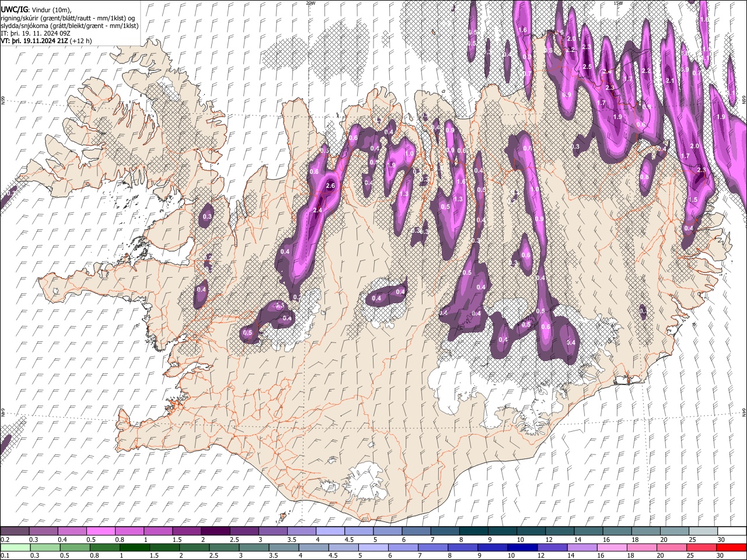
Task: Pick the dark teal 8–9 snow legend swatch
Action: [x=473, y=531]
